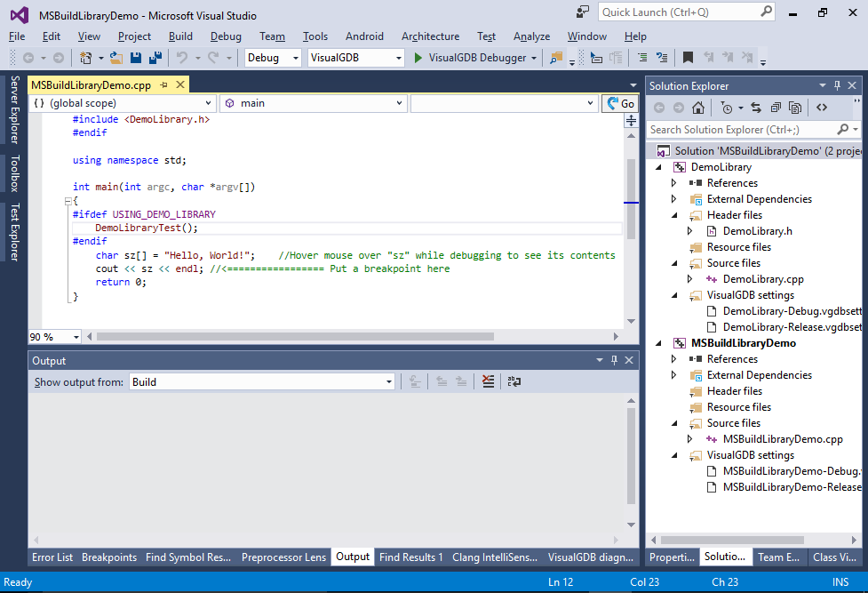Screen dimensions: 868x593
Task: Open the Analyze menu
Action: point(531,36)
